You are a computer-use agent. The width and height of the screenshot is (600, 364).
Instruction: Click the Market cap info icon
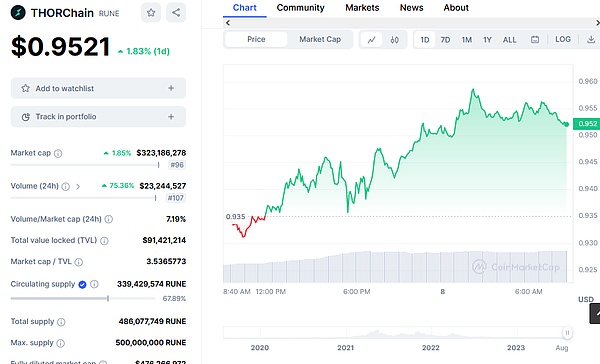(58, 153)
